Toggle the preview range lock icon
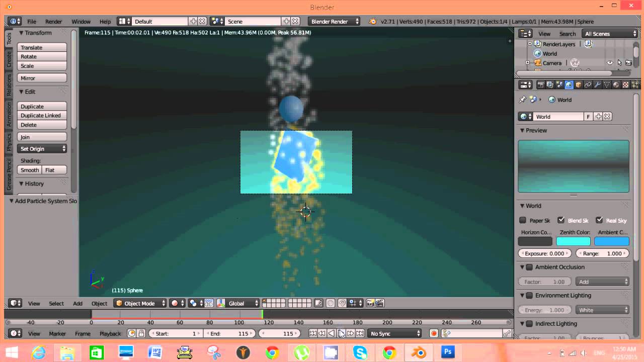This screenshot has height=362, width=644. (141, 333)
